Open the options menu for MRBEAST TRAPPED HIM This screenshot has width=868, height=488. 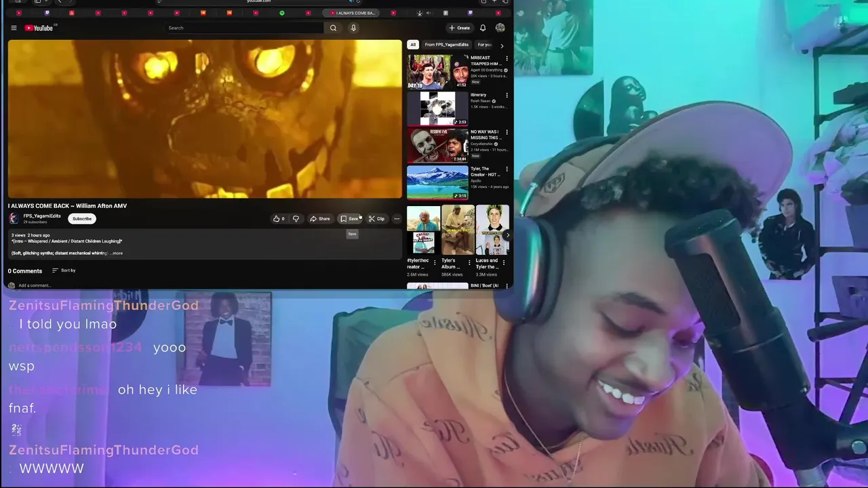507,58
